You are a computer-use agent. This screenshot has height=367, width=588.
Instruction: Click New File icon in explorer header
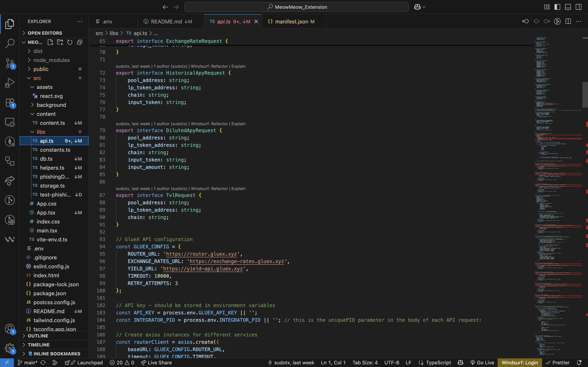50,42
